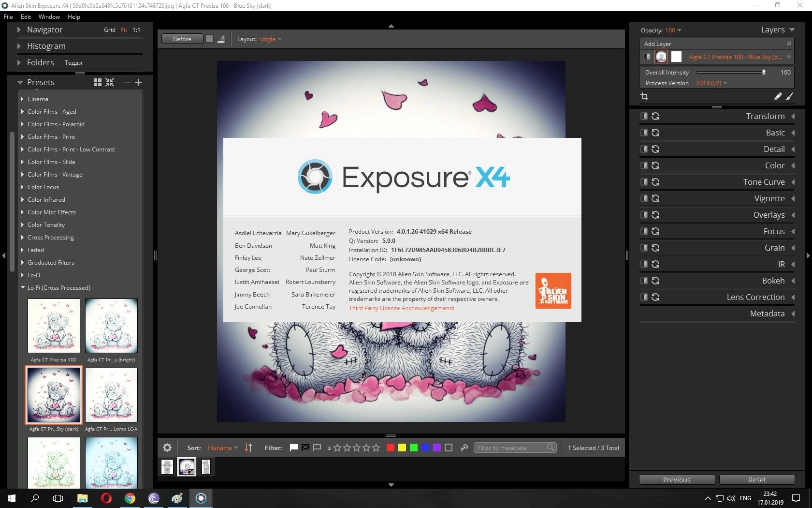
Task: Open the File menu
Action: (8, 16)
